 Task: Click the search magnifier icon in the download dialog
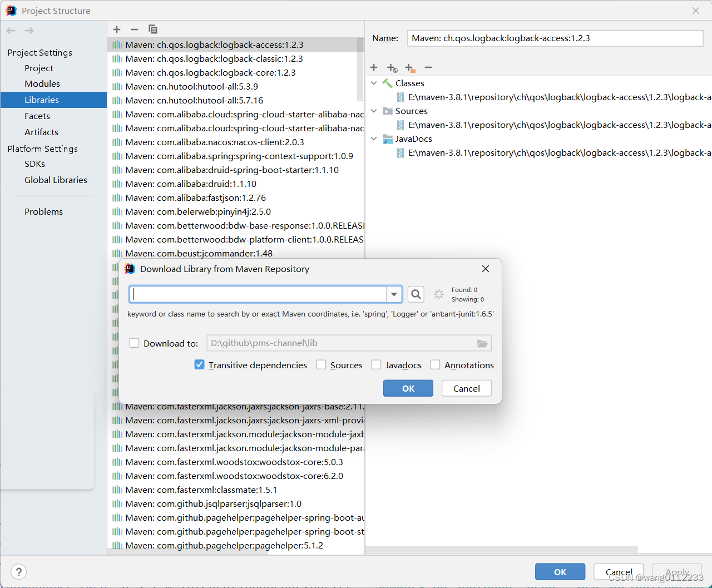tap(416, 294)
